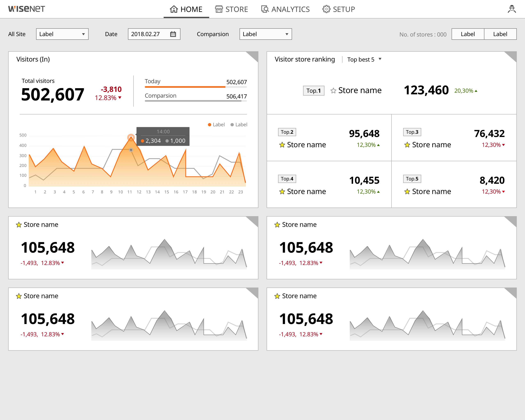Click the Home house icon in the navigation
The width and height of the screenshot is (525, 420).
point(174,9)
